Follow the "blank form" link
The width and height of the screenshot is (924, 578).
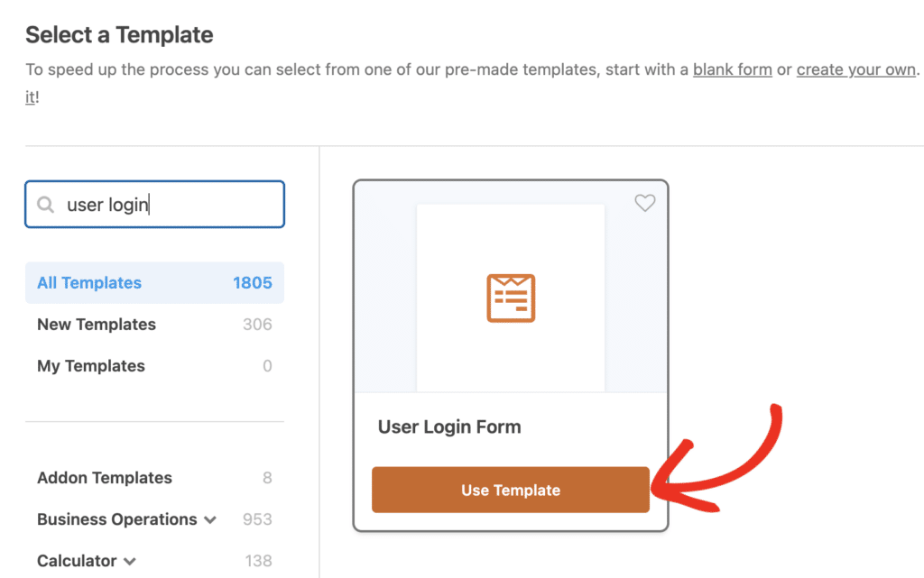click(x=732, y=69)
